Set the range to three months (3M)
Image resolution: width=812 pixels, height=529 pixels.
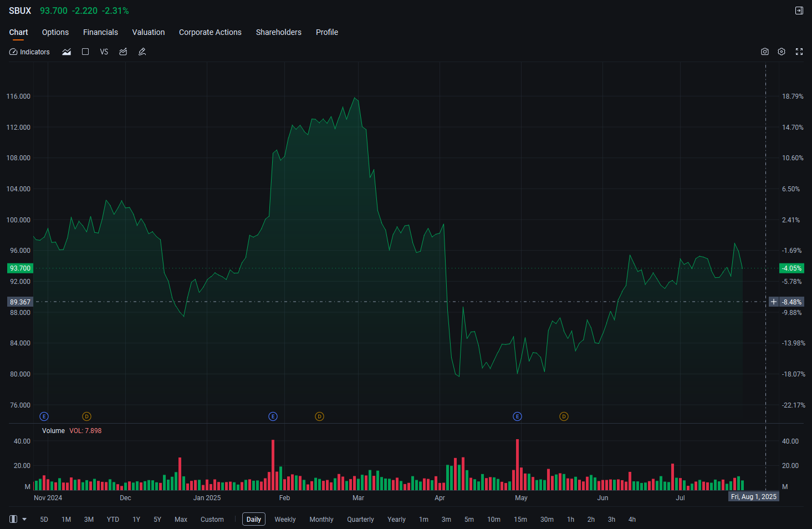[89, 520]
